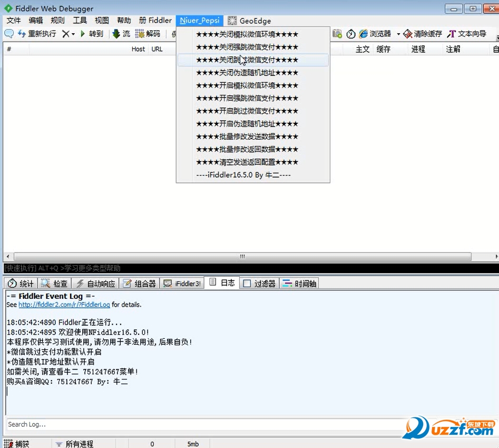Select 开启模拟微信环境 menu entry
The height and width of the screenshot is (448, 499).
247,85
